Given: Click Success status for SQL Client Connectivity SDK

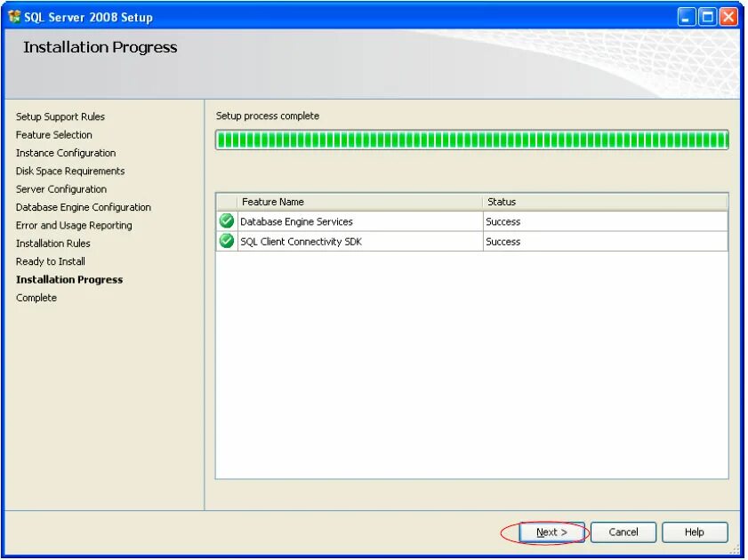Looking at the screenshot, I should pyautogui.click(x=503, y=242).
